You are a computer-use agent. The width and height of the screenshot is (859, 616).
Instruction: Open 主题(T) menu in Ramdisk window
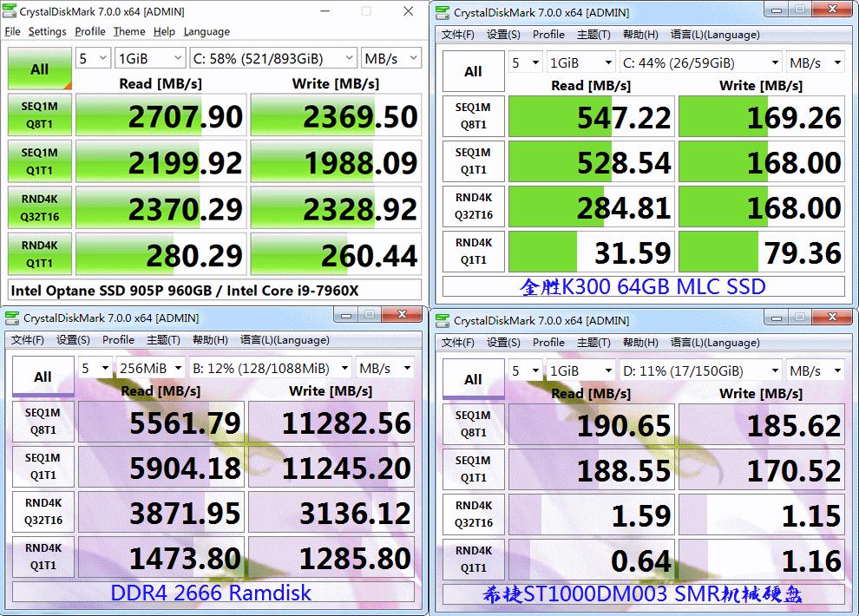click(x=163, y=340)
